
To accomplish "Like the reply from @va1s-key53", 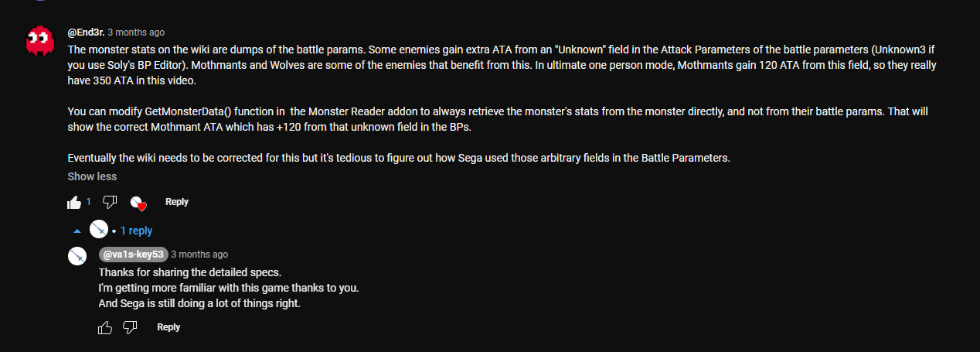I will coord(105,327).
